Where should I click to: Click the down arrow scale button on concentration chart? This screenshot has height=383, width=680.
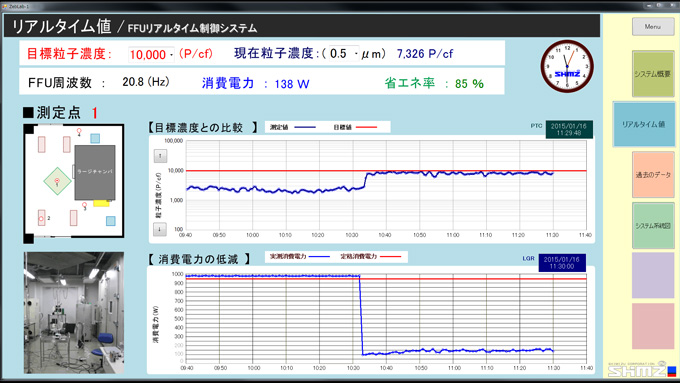(160, 229)
